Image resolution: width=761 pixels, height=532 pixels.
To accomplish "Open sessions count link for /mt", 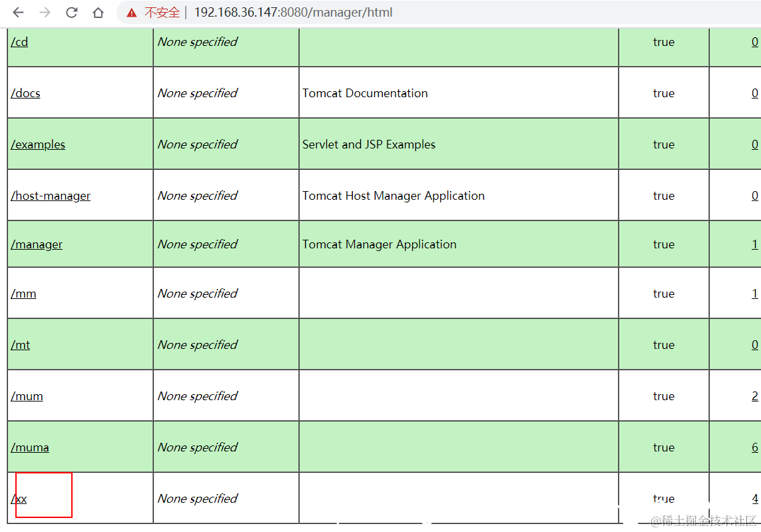I will [755, 345].
